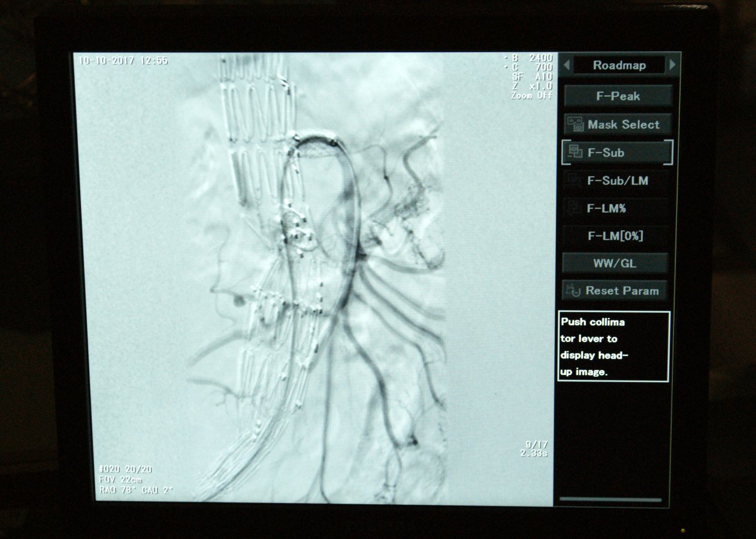Click the gray bar at panel bottom
This screenshot has width=756, height=539.
pos(610,499)
